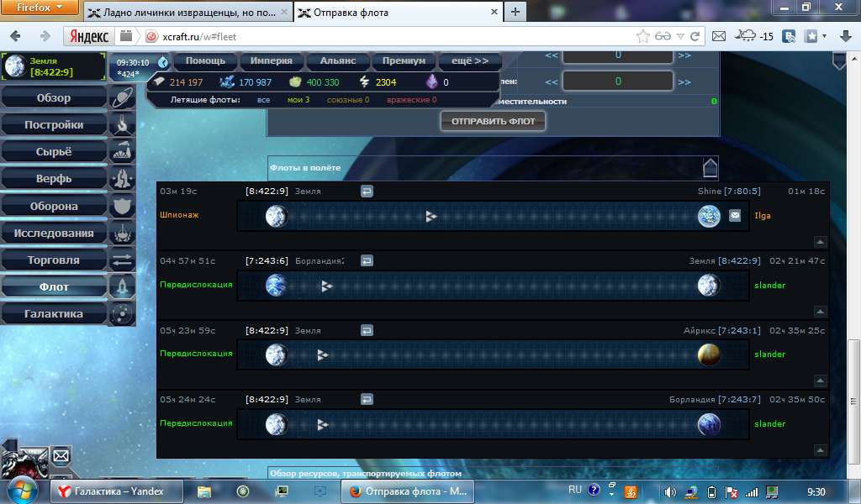The image size is (861, 504).
Task: Open the Премиум menu
Action: point(404,60)
